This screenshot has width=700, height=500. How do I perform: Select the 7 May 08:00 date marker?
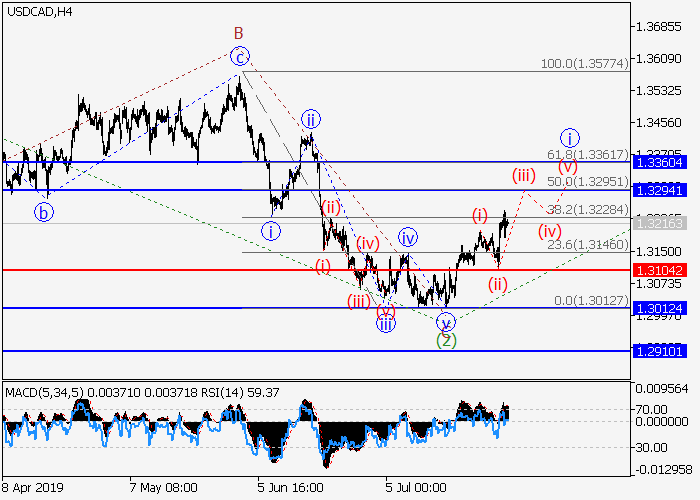(x=163, y=490)
